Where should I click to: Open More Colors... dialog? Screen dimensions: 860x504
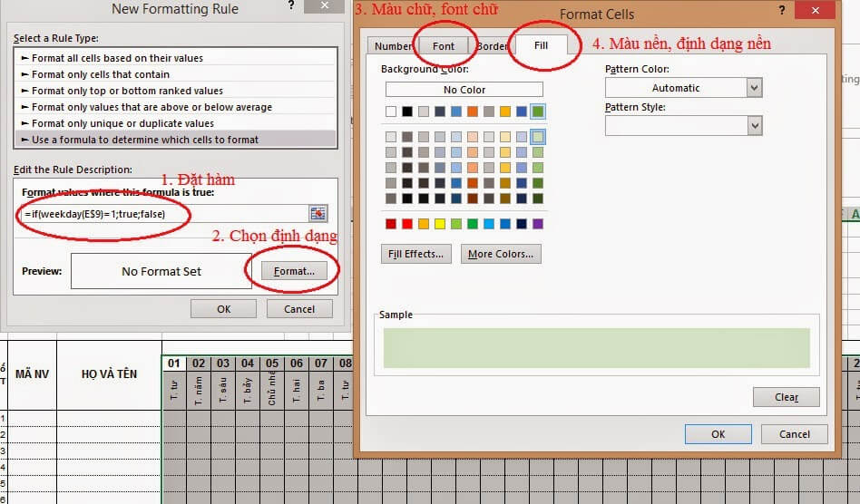point(501,254)
